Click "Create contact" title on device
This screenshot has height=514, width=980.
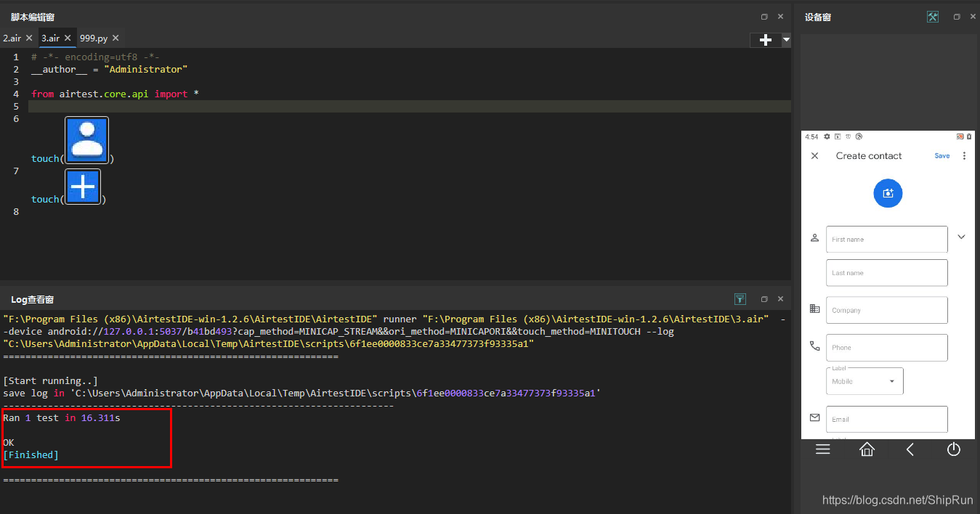[x=869, y=155]
